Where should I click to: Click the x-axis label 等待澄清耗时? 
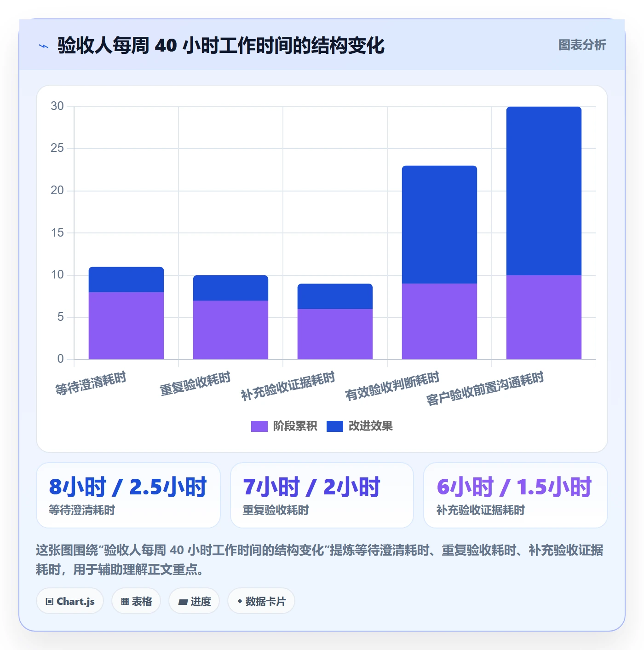(91, 383)
